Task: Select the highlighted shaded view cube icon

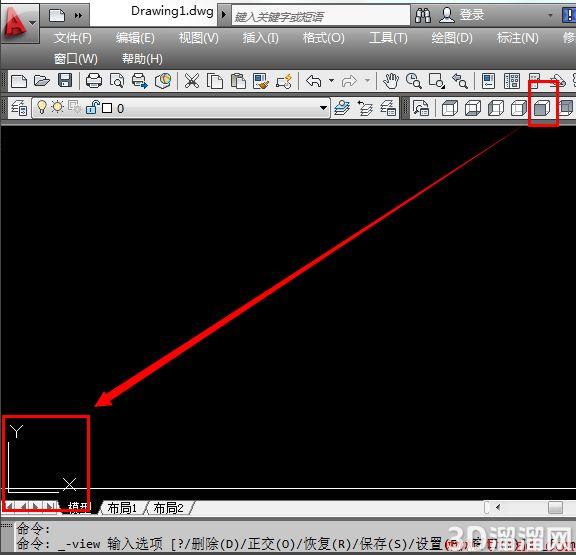Action: click(x=542, y=108)
